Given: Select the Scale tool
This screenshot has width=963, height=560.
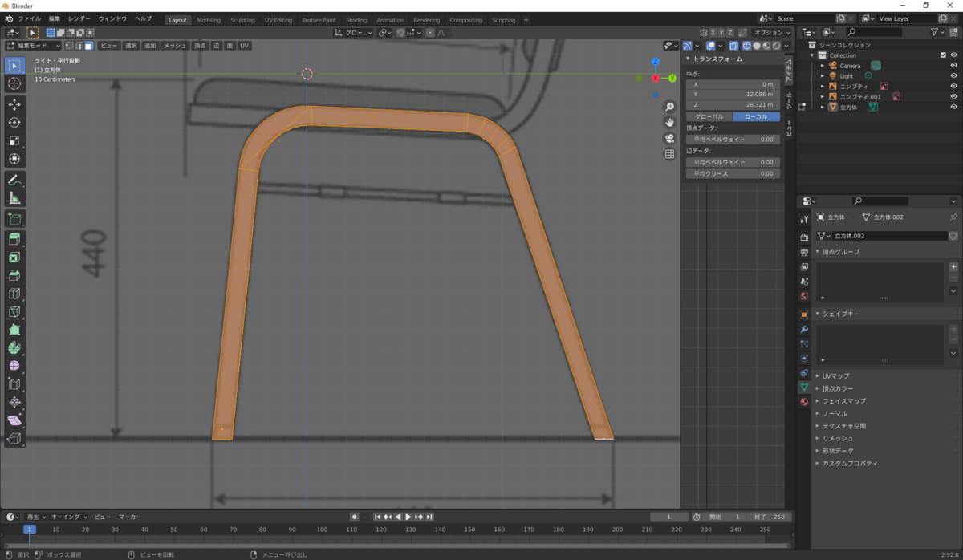Looking at the screenshot, I should (14, 141).
